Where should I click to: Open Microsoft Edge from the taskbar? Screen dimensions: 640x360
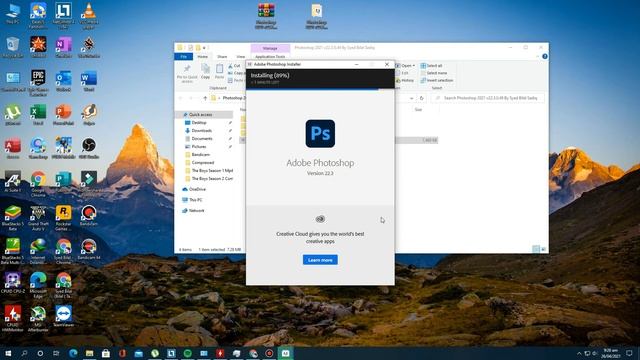[73, 353]
